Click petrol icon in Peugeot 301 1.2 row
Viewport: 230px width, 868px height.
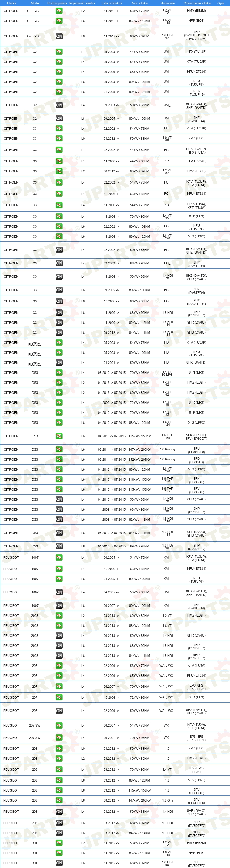point(59,843)
